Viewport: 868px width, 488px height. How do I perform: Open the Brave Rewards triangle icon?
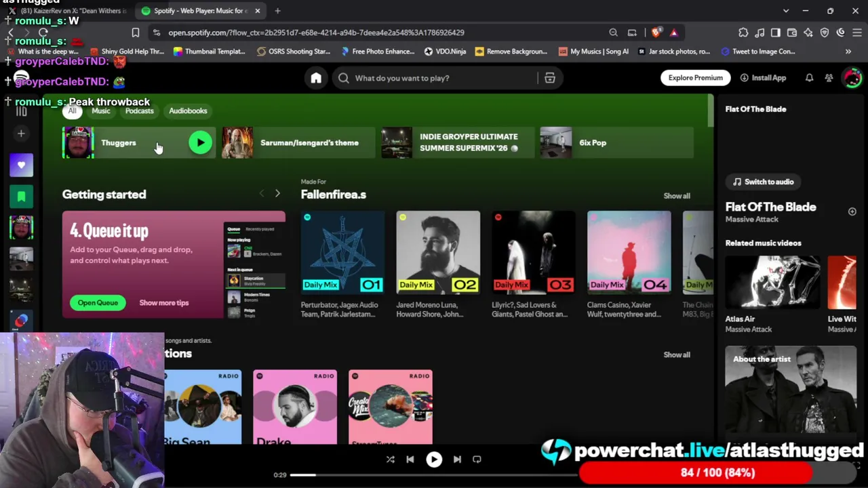[x=673, y=33]
